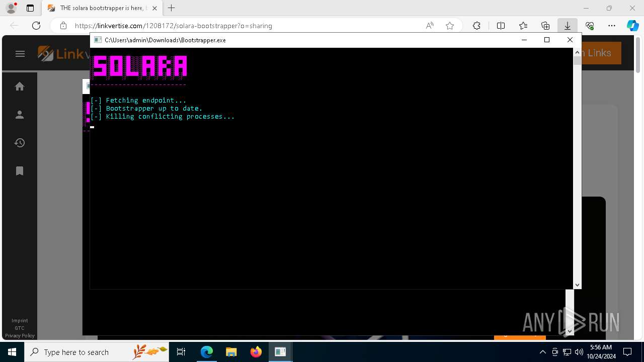Toggle Read aloud in address bar
The width and height of the screenshot is (644, 362).
pos(430,26)
